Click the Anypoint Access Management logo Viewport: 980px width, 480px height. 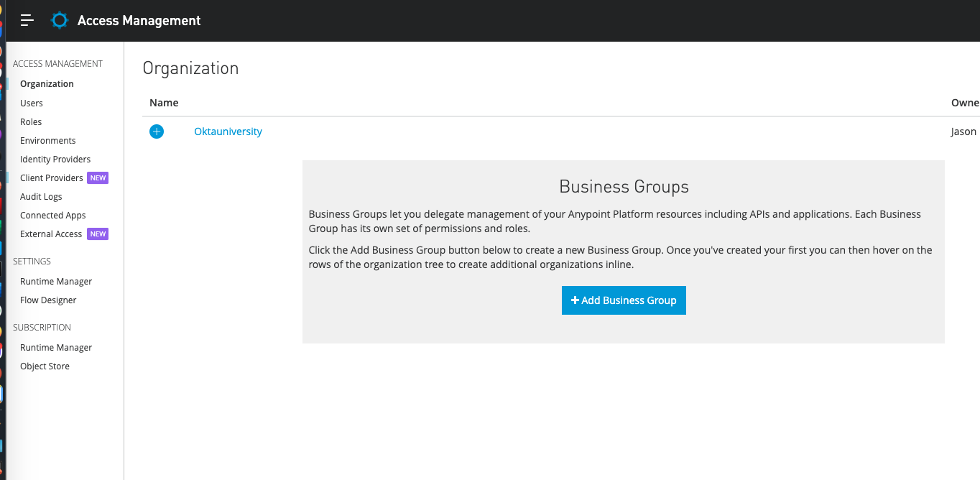[60, 20]
